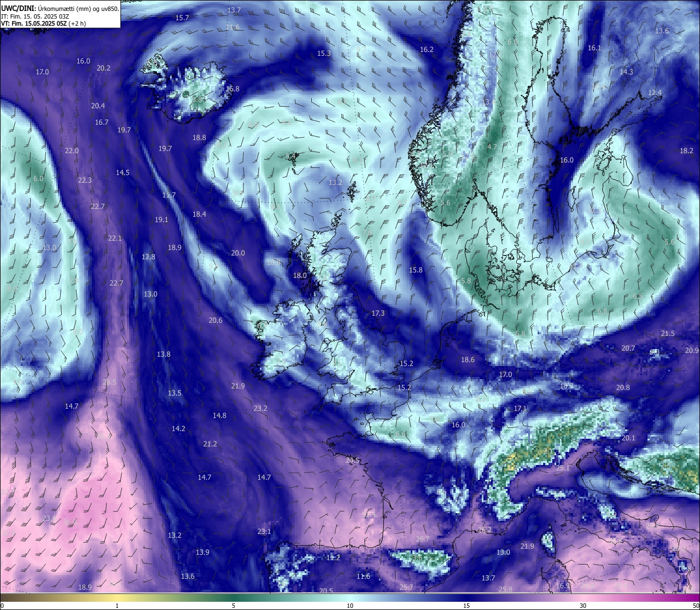Image resolution: width=700 pixels, height=610 pixels.
Task: Click the 22.3 map value
Action: click(x=85, y=181)
